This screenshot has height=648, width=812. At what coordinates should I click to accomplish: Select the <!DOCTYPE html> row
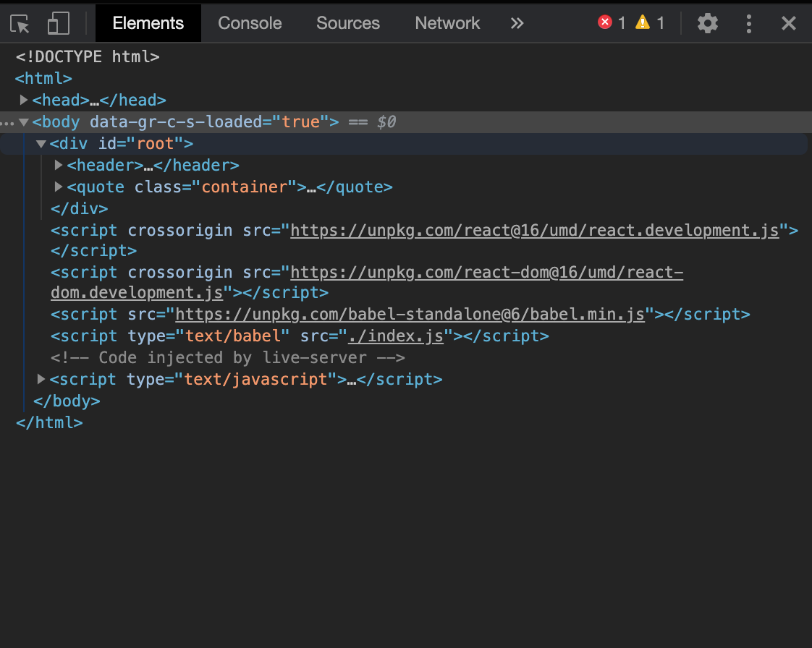point(88,56)
